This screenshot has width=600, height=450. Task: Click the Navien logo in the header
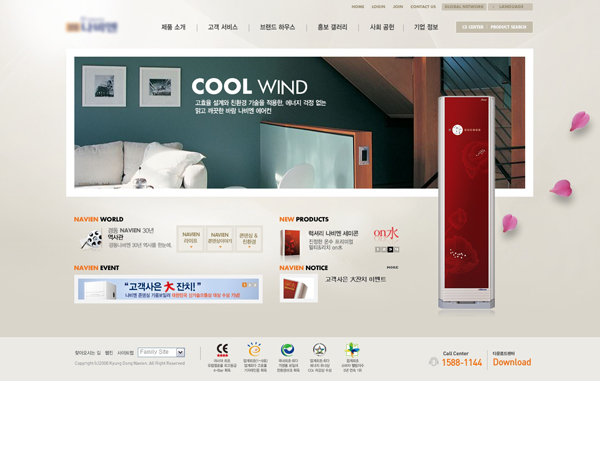91,26
